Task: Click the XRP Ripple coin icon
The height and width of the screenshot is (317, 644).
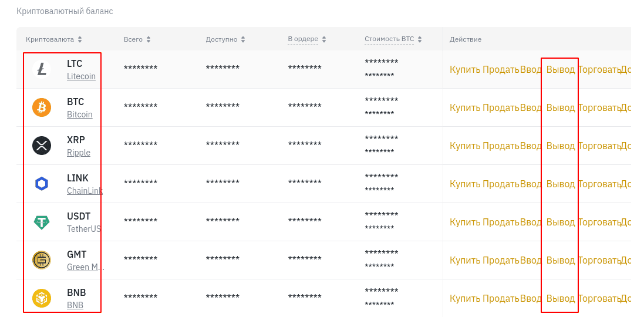Action: point(42,146)
